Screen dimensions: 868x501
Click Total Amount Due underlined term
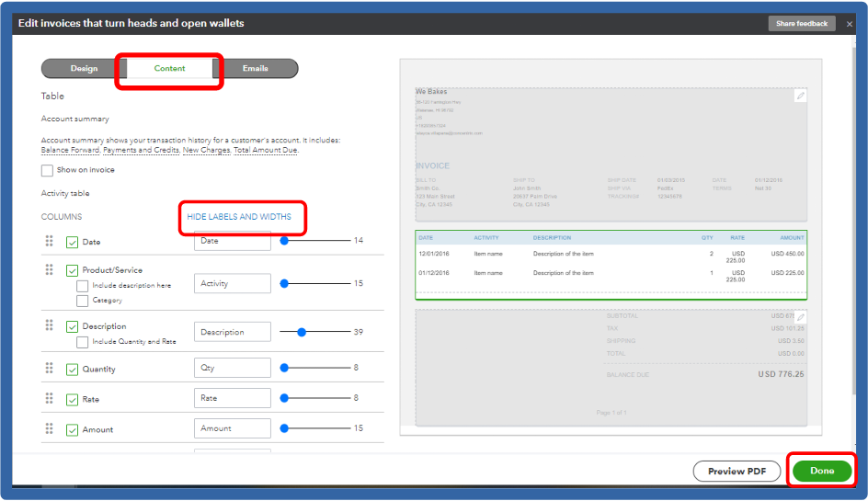click(266, 150)
